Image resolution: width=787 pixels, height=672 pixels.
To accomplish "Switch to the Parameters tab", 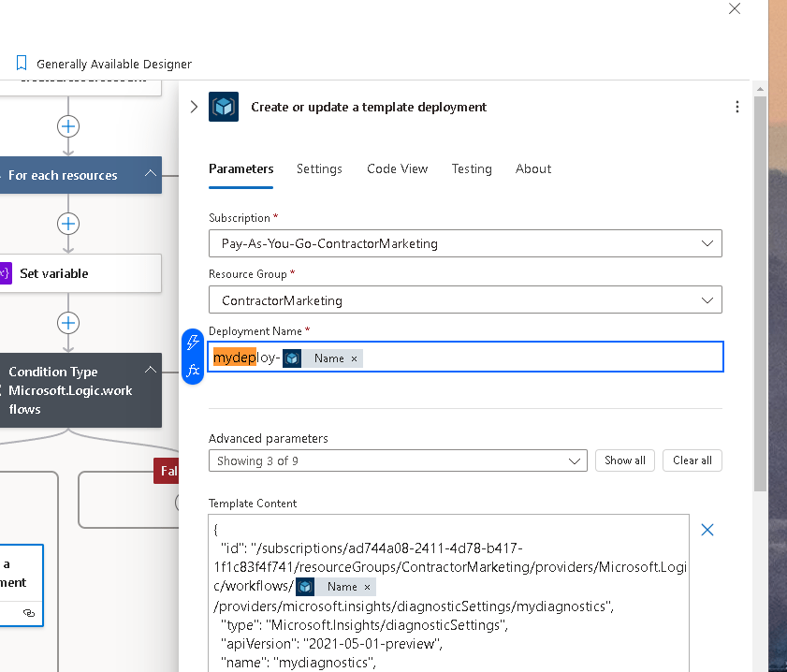I will point(240,168).
